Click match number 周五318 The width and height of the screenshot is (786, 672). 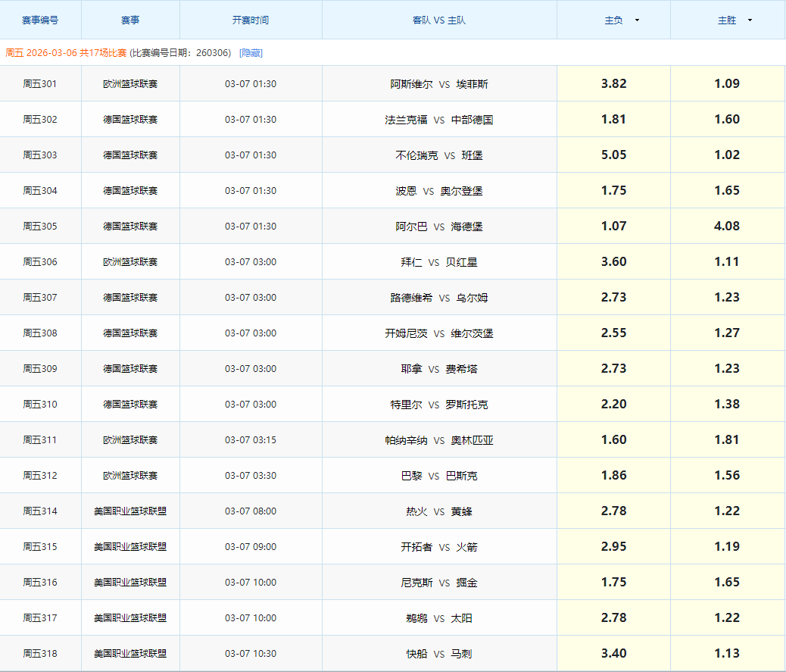(40, 654)
